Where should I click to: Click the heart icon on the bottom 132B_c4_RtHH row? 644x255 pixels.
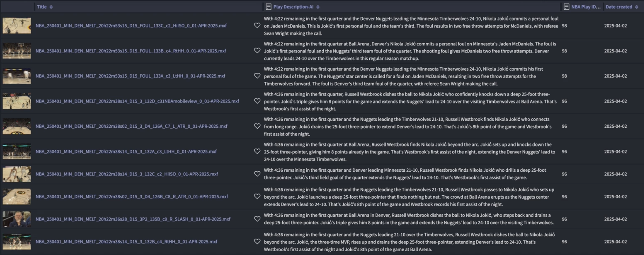(257, 241)
